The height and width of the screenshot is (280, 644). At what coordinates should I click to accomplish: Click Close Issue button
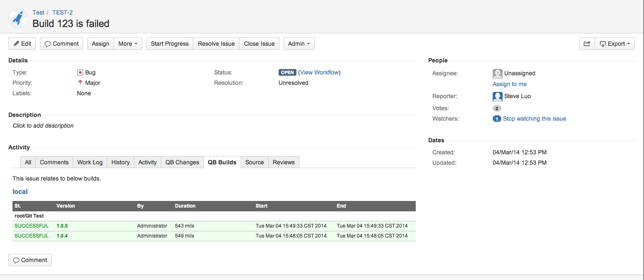pyautogui.click(x=259, y=44)
